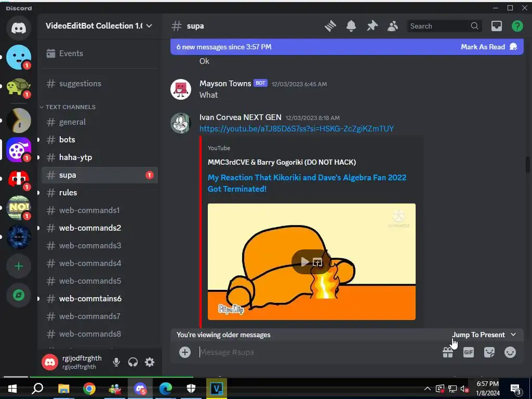The image size is (532, 399).
Task: Open web-commands5 channel
Action: click(x=100, y=281)
